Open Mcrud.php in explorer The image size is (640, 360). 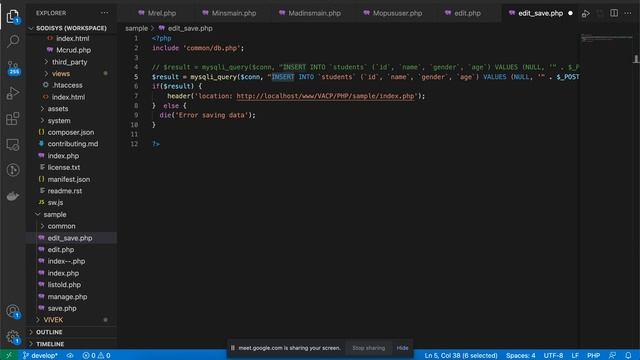73,50
